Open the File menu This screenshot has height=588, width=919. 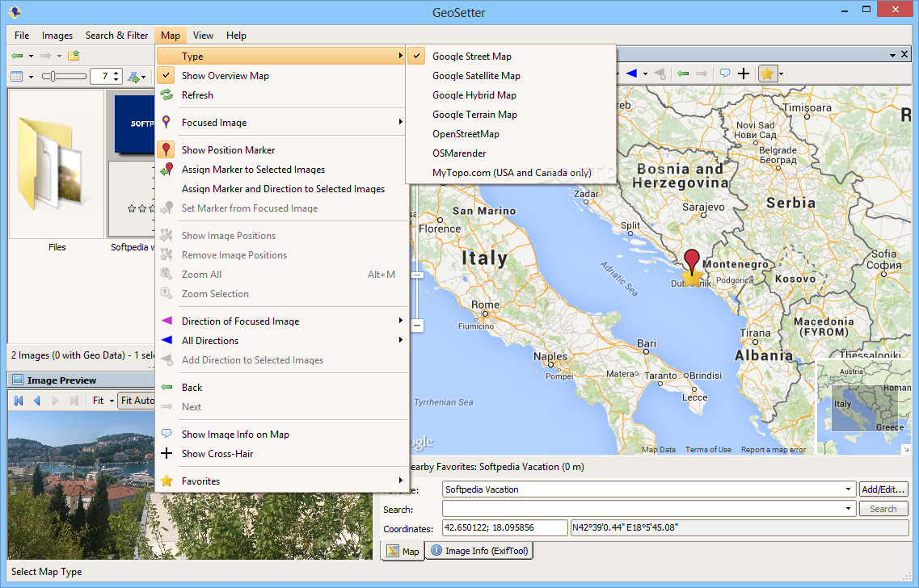coord(22,36)
